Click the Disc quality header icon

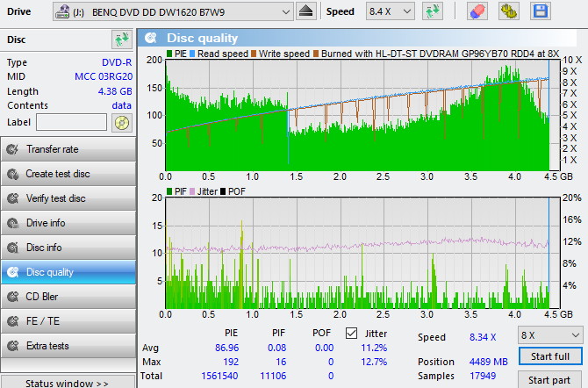[152, 38]
